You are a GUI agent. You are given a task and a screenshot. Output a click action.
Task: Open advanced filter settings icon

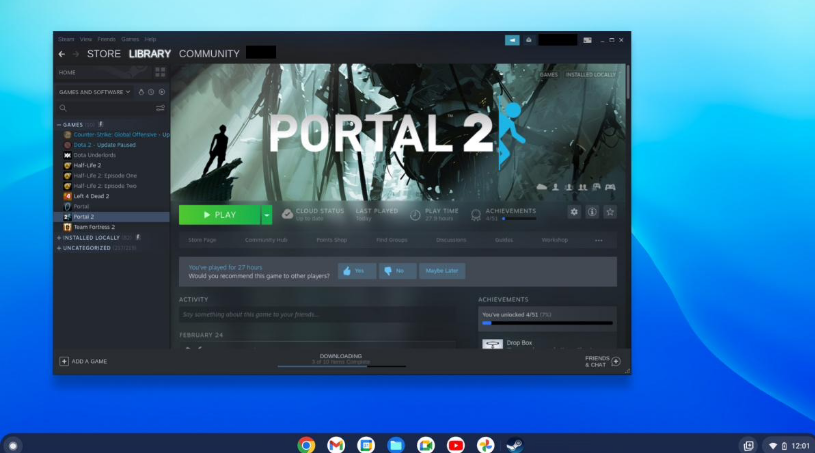[x=160, y=108]
